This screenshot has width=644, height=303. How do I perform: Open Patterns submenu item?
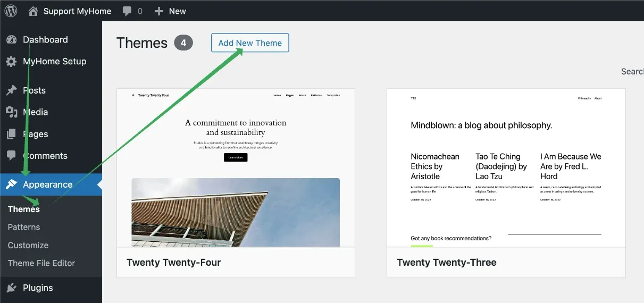pos(24,227)
